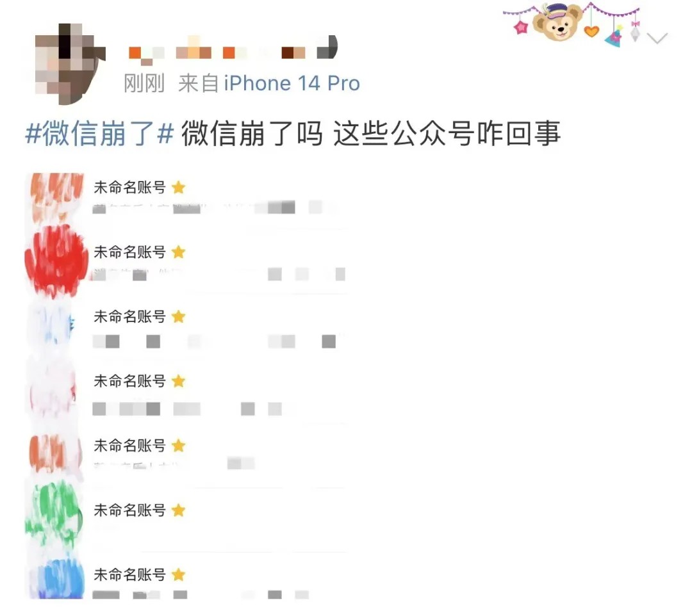
Task: Open the first orange-avatar 未命名账号 account
Action: point(186,197)
